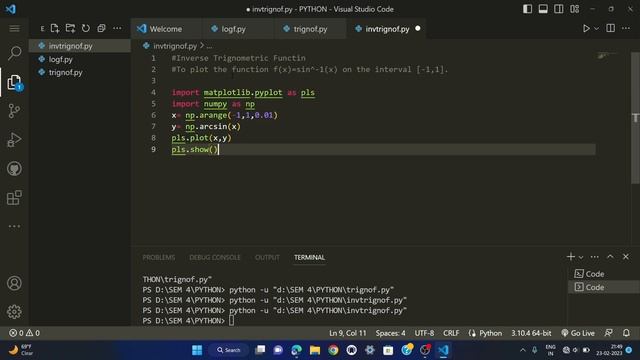Screen dimensions: 640x360
Task: Create a new file in Explorer
Action: click(x=55, y=28)
